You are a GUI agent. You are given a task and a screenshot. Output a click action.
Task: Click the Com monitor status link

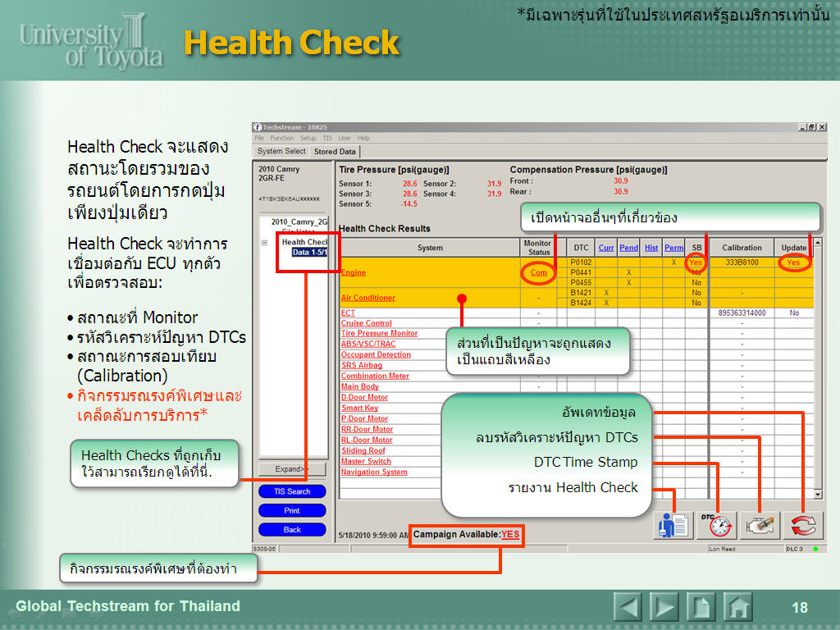point(538,272)
